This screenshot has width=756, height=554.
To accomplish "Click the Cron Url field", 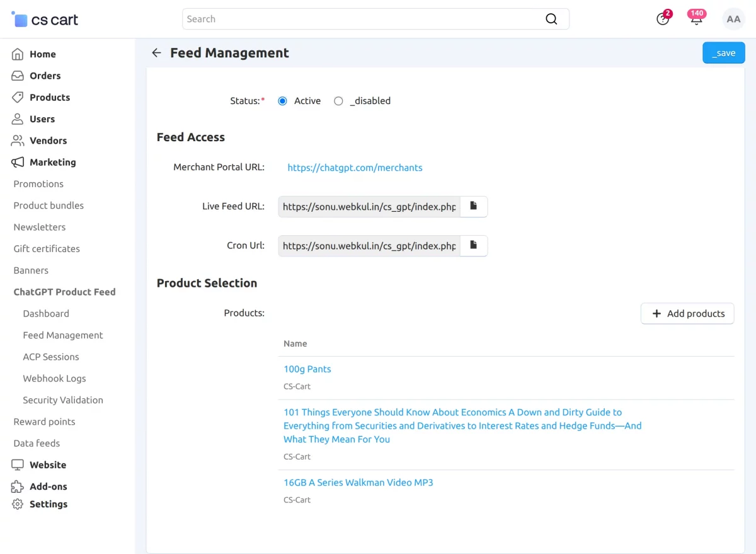I will [369, 245].
